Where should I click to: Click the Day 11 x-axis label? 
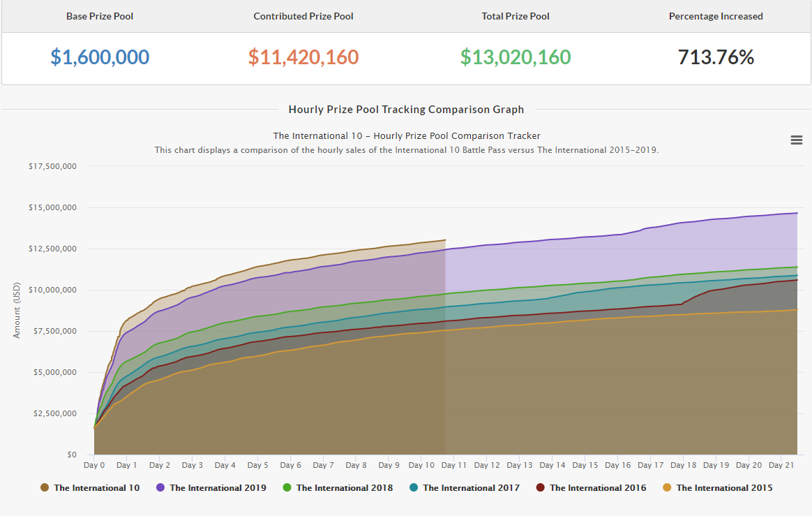pos(454,465)
